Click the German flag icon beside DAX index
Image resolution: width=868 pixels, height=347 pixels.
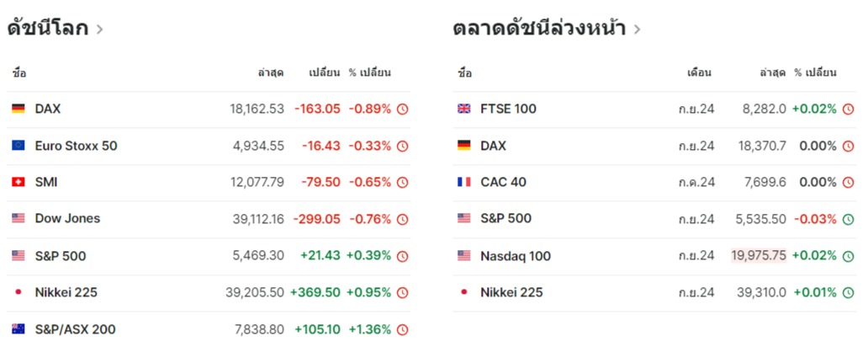[19, 109]
